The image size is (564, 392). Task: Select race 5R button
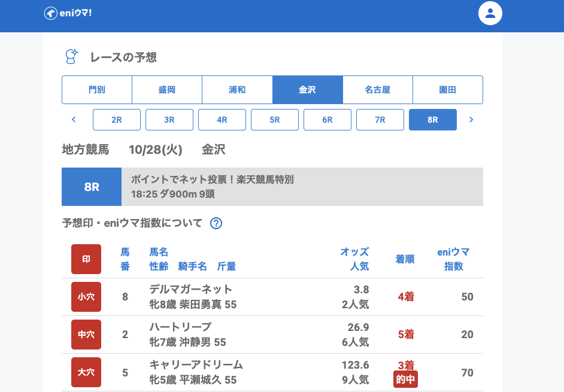pyautogui.click(x=275, y=120)
